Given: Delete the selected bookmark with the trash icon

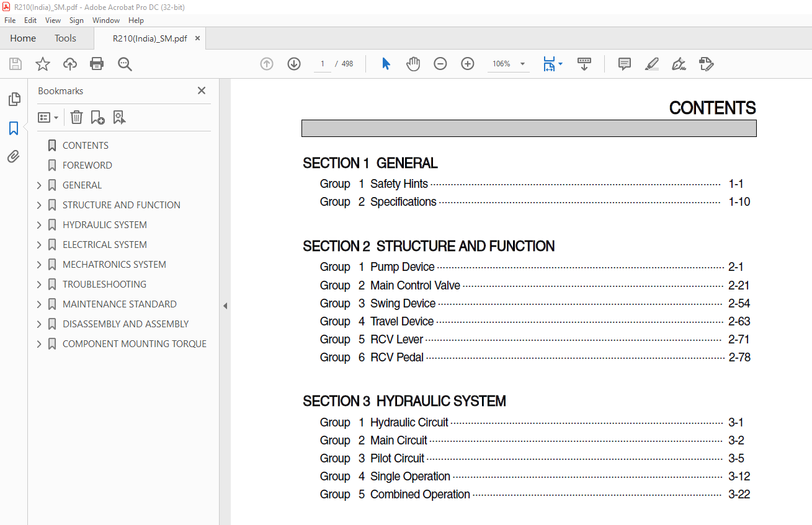Looking at the screenshot, I should click(76, 117).
